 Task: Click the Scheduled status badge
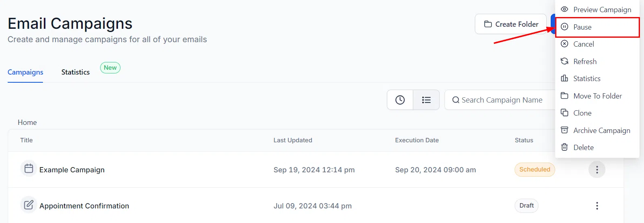coord(535,169)
